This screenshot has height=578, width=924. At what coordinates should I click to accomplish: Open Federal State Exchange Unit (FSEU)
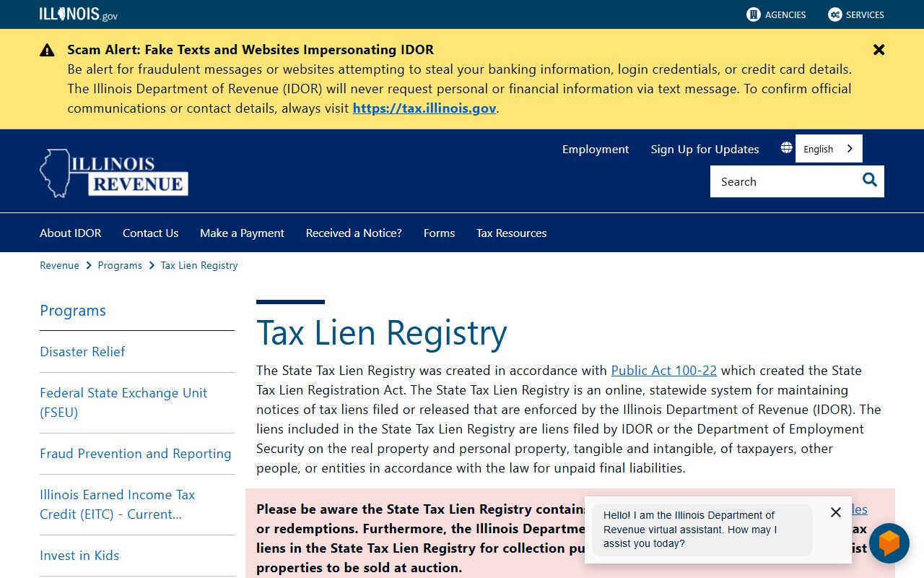(x=123, y=402)
